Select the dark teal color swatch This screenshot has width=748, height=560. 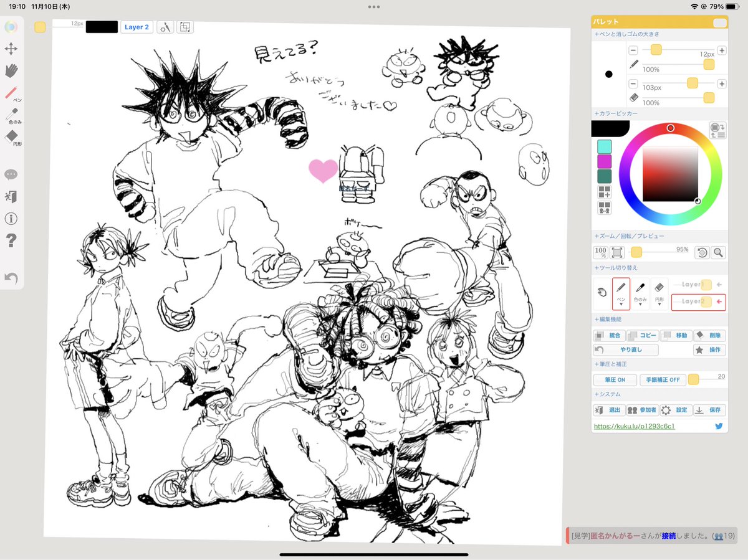click(604, 176)
